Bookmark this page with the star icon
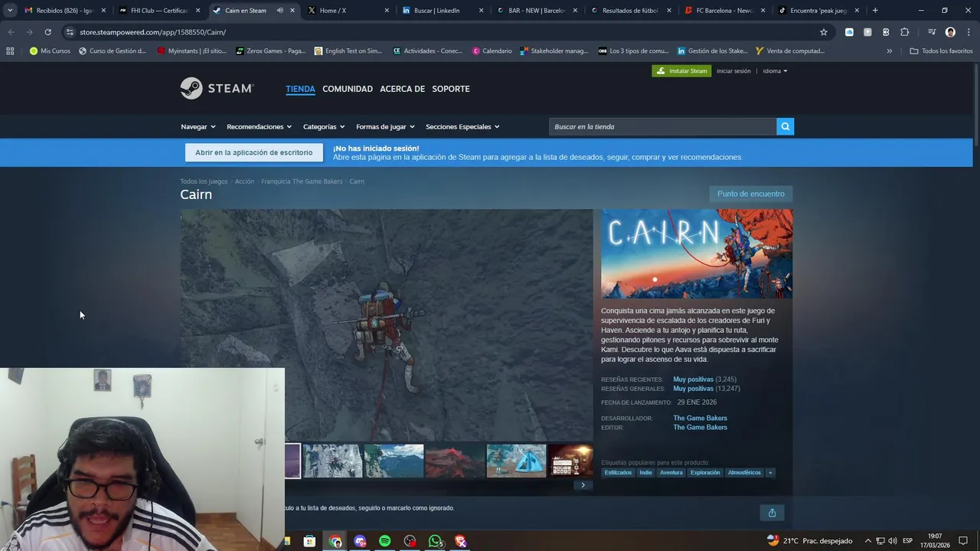Viewport: 980px width, 551px height. (824, 32)
